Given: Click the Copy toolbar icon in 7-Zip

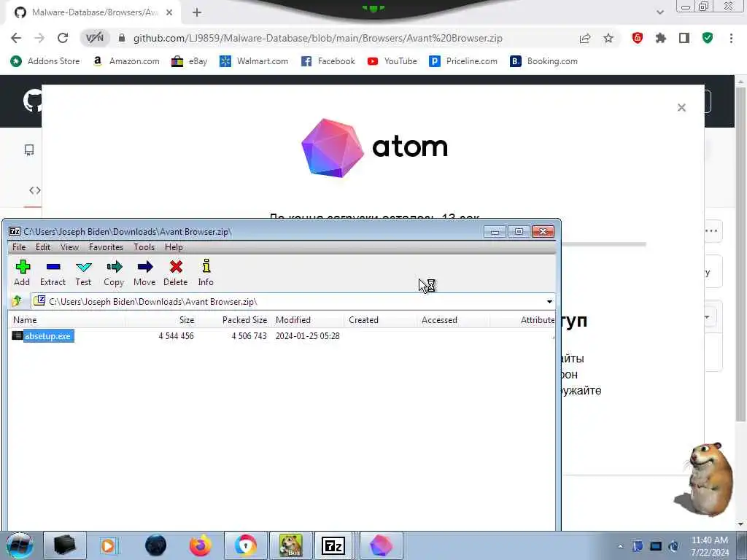Looking at the screenshot, I should pyautogui.click(x=114, y=273).
